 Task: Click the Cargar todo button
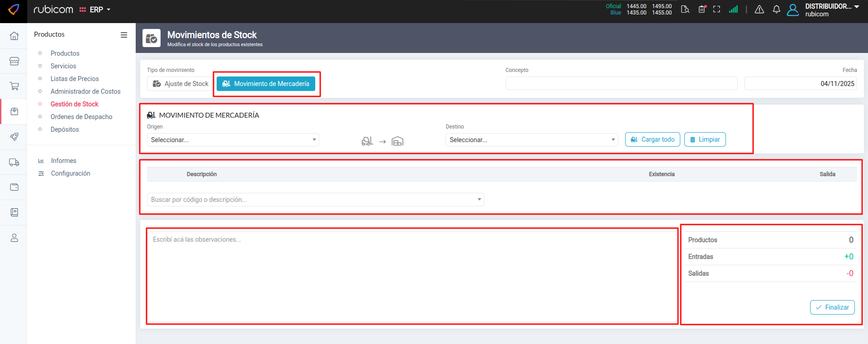point(652,139)
